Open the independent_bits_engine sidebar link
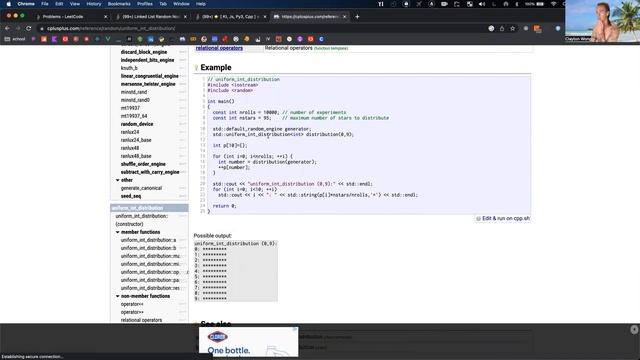The width and height of the screenshot is (640, 360). [x=147, y=60]
